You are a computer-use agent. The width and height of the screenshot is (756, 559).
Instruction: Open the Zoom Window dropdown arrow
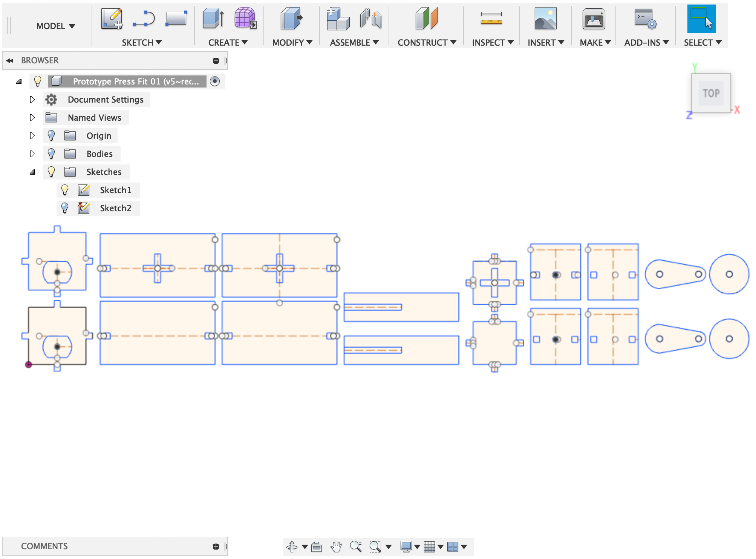[x=389, y=547]
